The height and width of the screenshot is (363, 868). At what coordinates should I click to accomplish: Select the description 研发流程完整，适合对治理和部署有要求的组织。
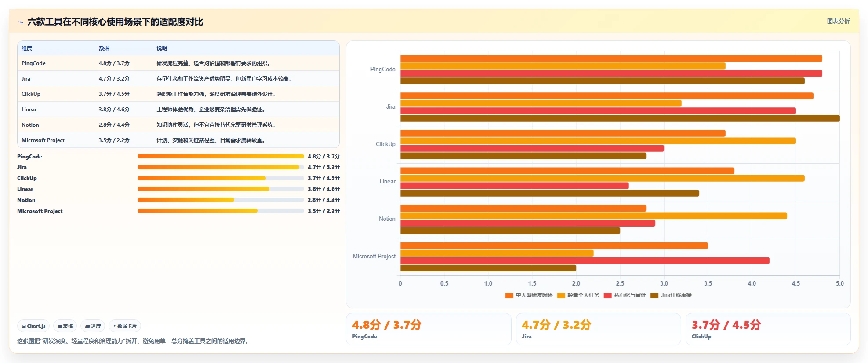pyautogui.click(x=214, y=63)
